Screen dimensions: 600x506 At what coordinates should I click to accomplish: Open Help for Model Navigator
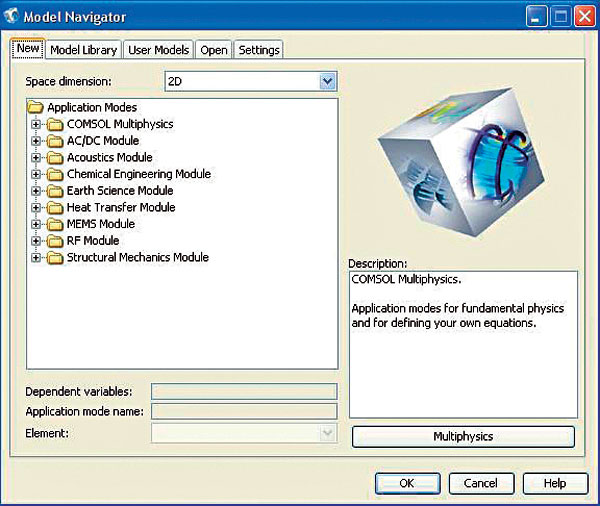[x=555, y=483]
